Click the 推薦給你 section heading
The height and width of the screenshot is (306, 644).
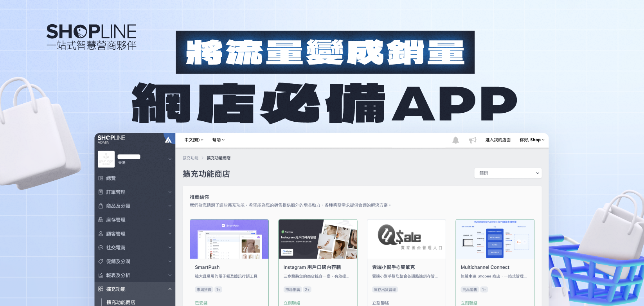(199, 197)
